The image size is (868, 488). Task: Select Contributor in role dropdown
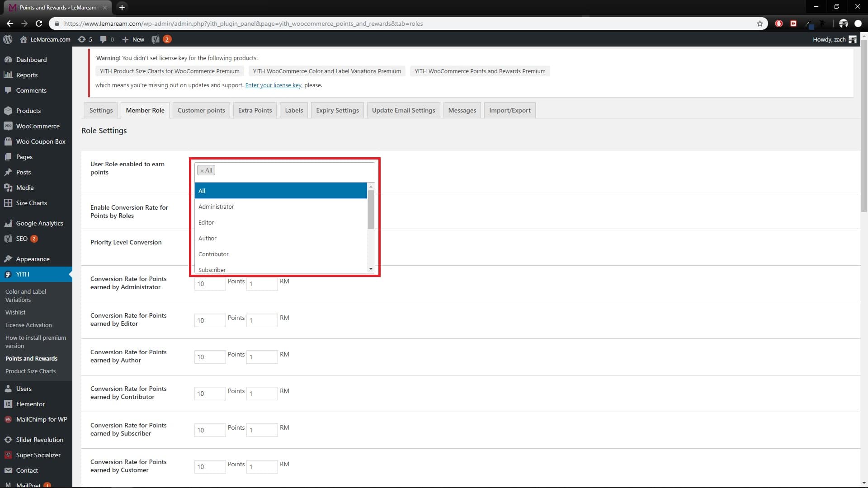pyautogui.click(x=281, y=254)
